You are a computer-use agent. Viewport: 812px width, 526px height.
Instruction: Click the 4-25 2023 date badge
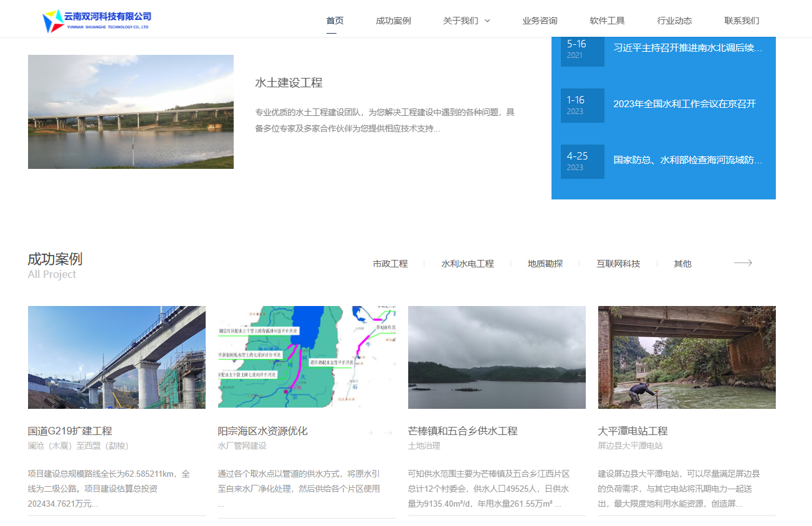(x=583, y=161)
